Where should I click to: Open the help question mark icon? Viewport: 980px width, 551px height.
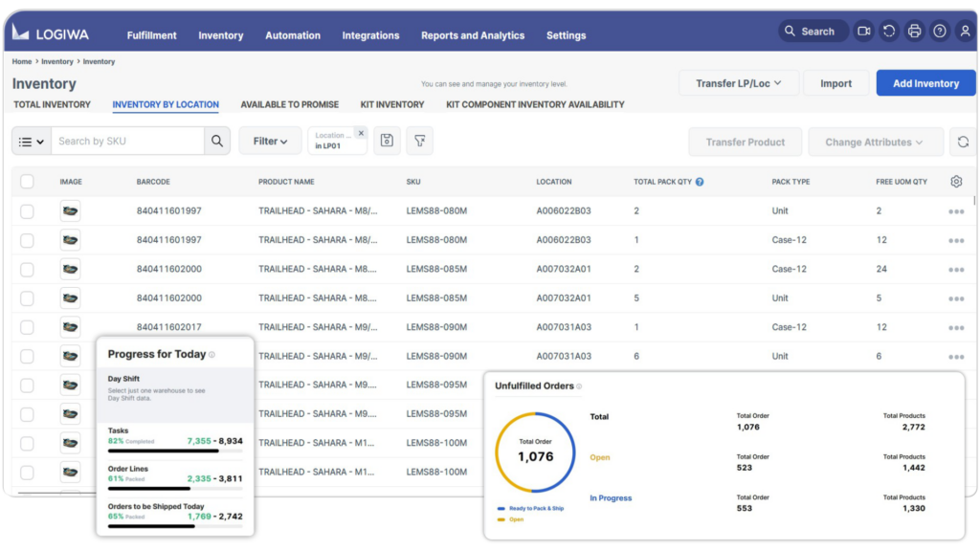point(940,32)
